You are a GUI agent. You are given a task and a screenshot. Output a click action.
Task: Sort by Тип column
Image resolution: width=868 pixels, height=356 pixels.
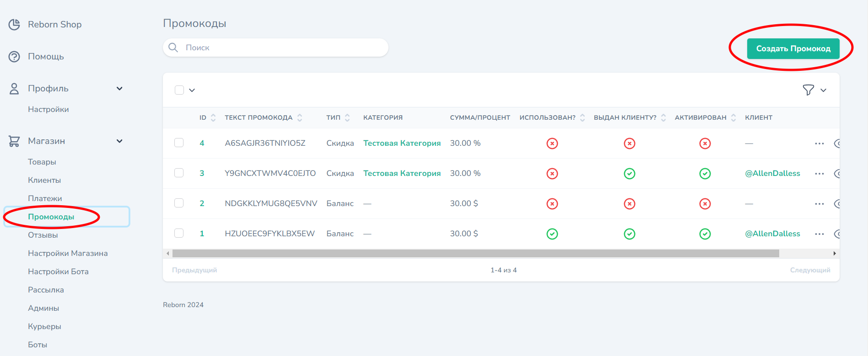coord(338,117)
